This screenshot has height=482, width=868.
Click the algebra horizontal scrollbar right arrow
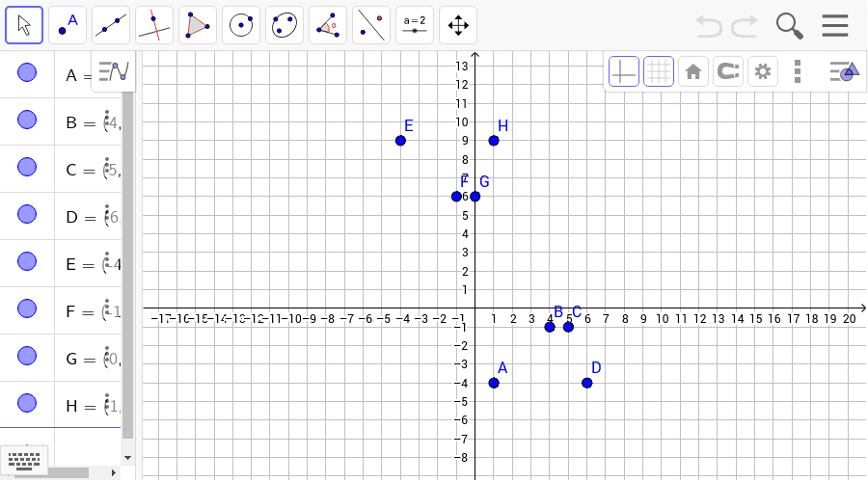tap(114, 472)
